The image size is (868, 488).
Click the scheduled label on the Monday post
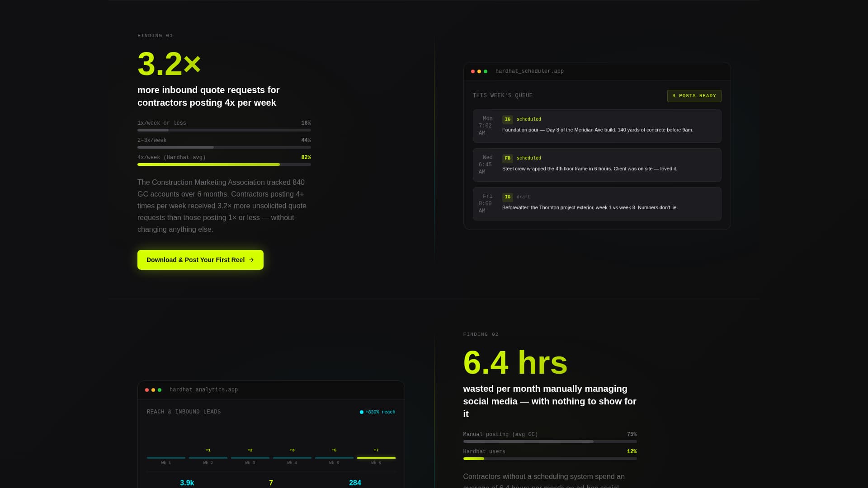tap(529, 119)
